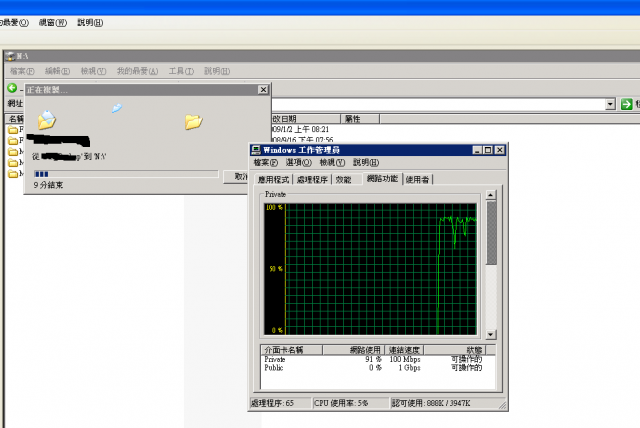Select fourth folder icon in file list

[13, 163]
